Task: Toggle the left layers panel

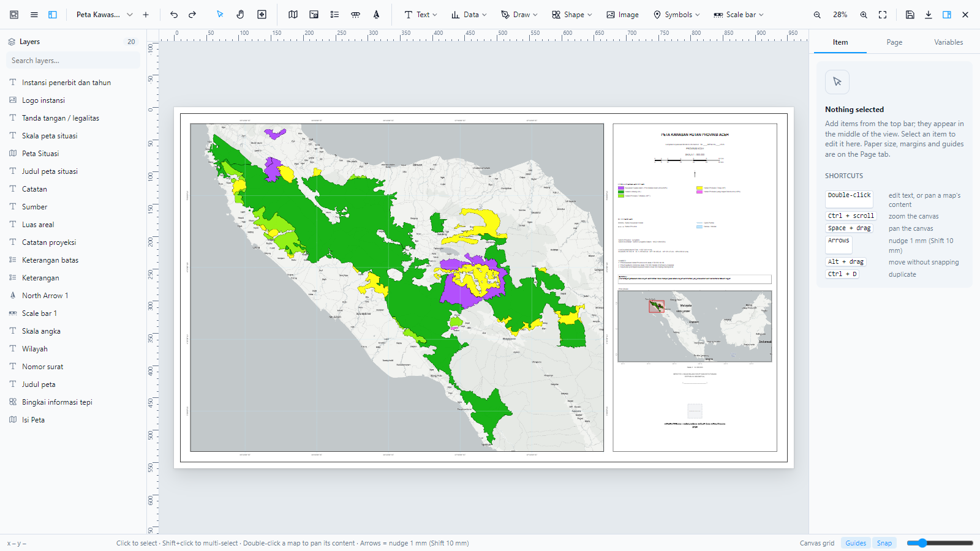Action: (x=53, y=15)
